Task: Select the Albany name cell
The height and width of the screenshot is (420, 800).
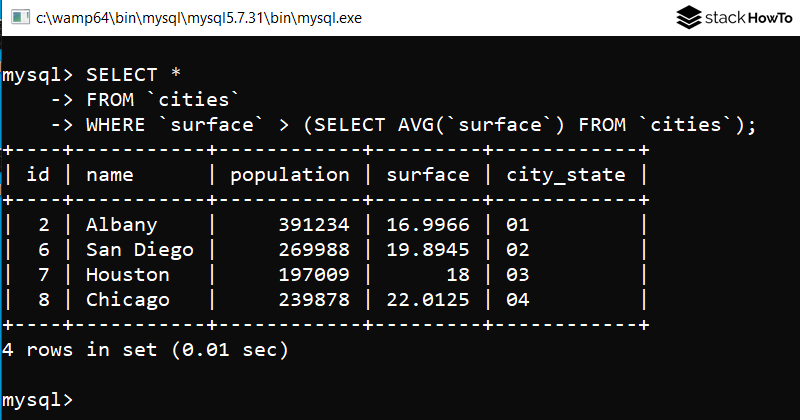Action: pyautogui.click(x=121, y=225)
